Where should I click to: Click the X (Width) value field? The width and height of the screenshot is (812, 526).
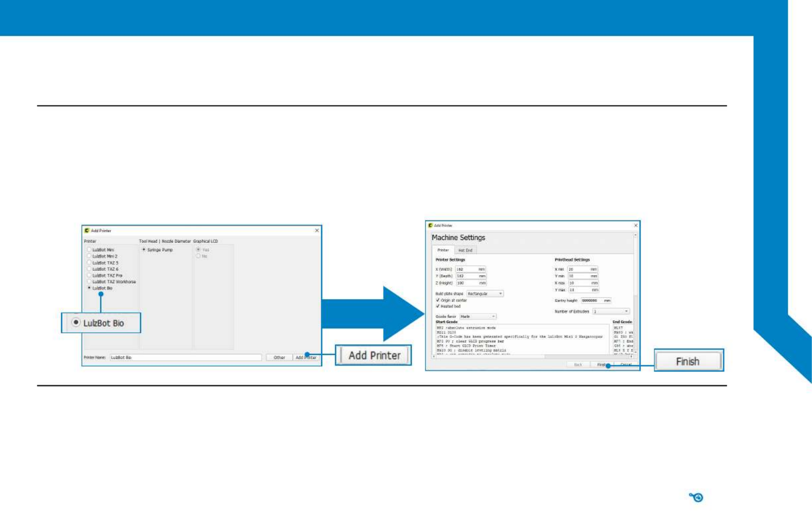tap(470, 269)
